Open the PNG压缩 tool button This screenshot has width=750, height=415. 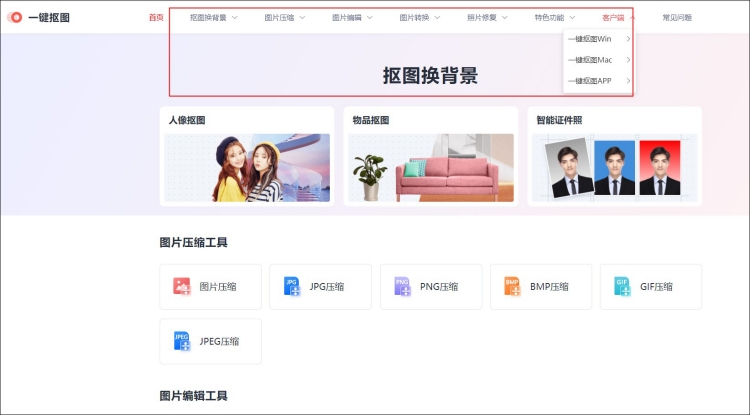point(431,287)
